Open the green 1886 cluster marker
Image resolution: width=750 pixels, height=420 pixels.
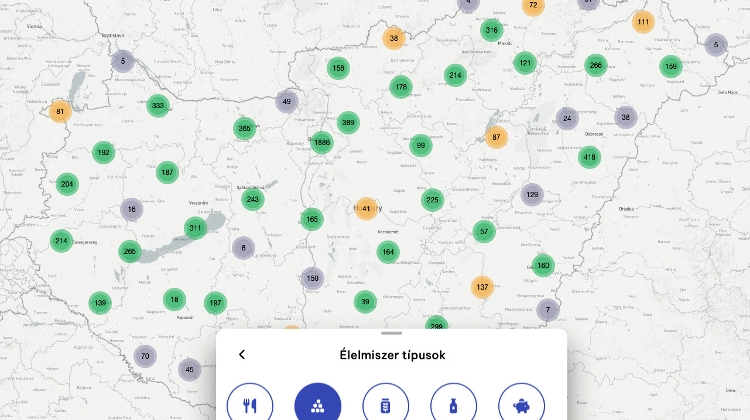[321, 142]
